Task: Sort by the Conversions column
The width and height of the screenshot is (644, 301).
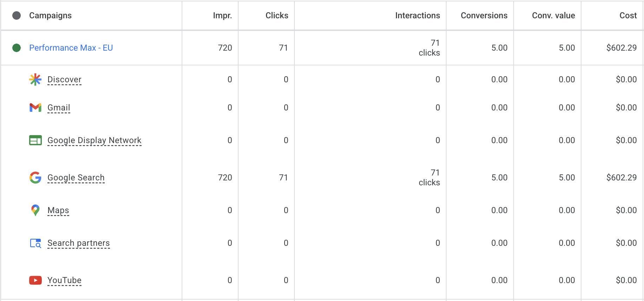Action: [x=484, y=15]
